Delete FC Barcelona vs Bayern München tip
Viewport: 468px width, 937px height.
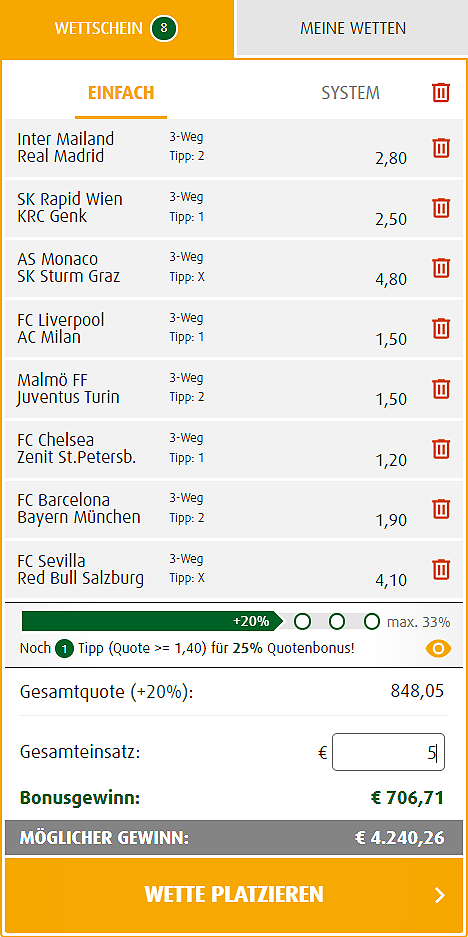(x=441, y=509)
